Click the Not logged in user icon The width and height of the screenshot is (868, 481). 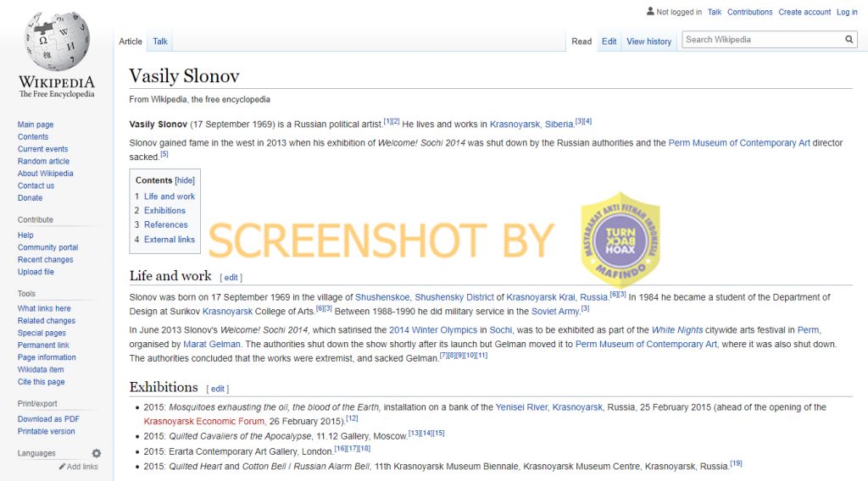650,11
